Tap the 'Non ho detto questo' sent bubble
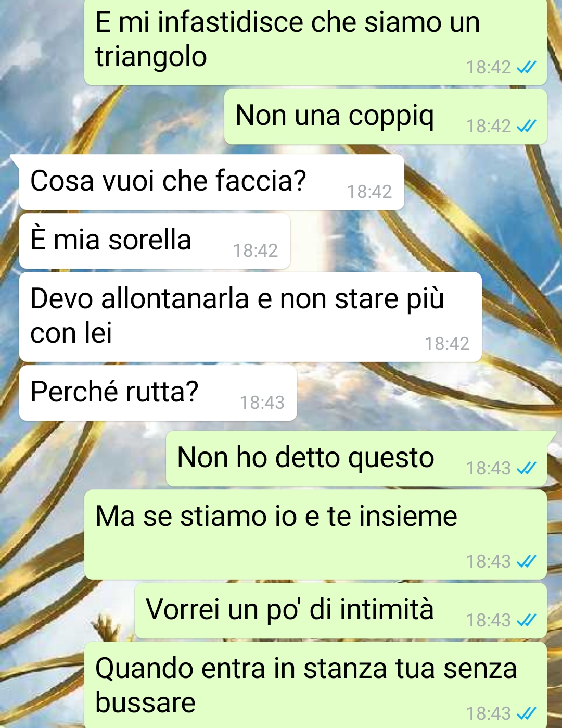Viewport: 562px width, 728px height. pos(356,459)
